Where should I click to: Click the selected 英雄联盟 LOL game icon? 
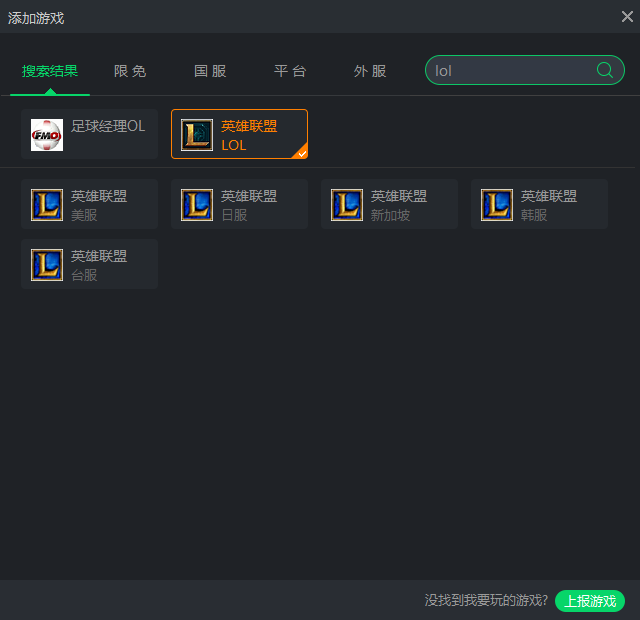[x=197, y=135]
